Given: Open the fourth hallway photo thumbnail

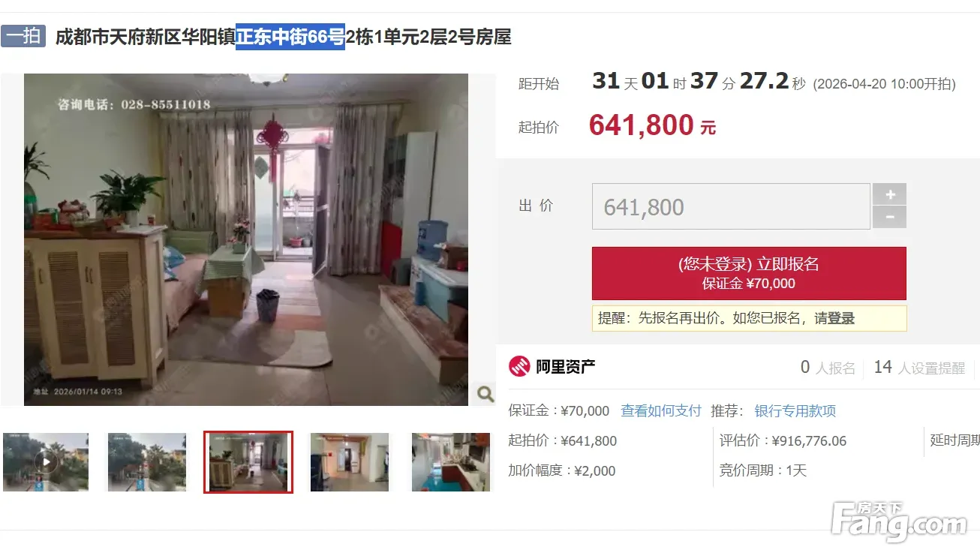Looking at the screenshot, I should coord(350,462).
